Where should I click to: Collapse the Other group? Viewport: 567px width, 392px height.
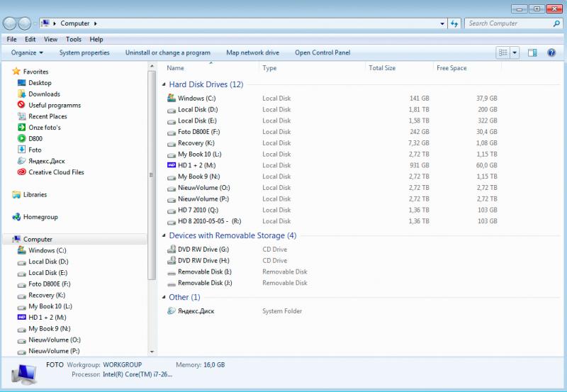[164, 297]
